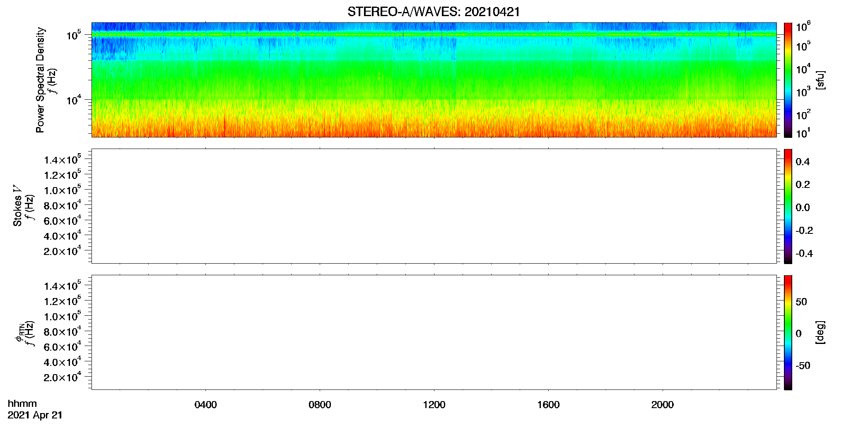Click the 0800 time axis label
The width and height of the screenshot is (868, 447).
320,405
